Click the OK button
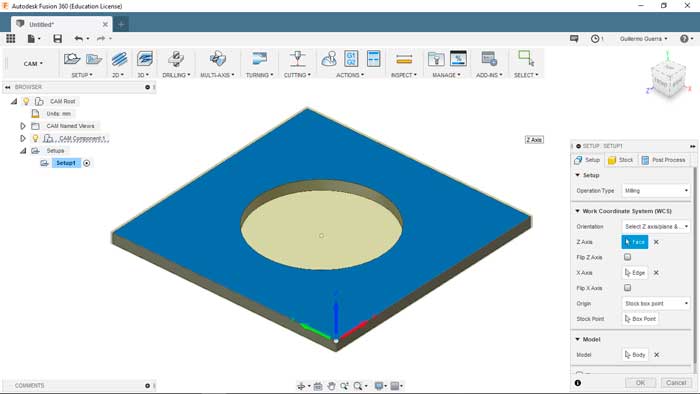The image size is (700, 394). [640, 383]
